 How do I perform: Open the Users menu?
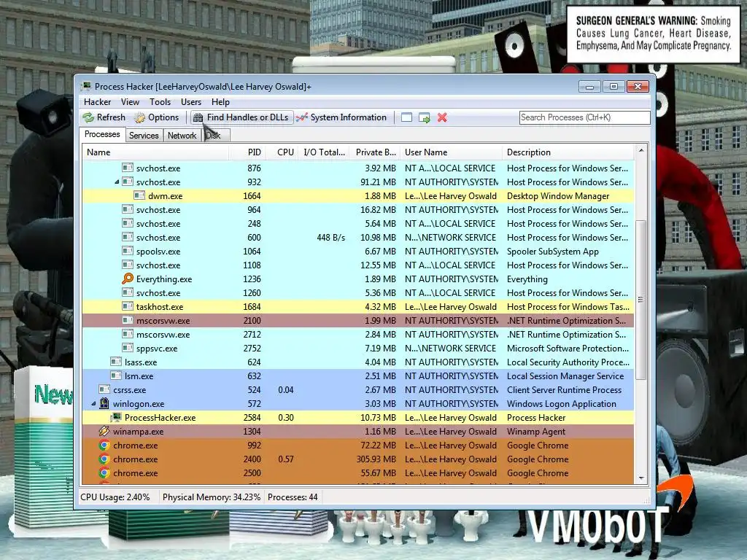191,102
